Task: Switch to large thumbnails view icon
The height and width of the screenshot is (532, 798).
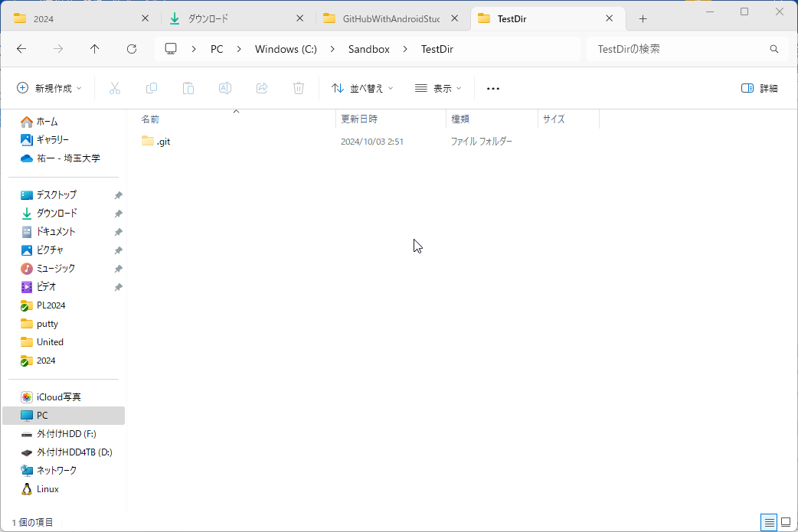Action: pyautogui.click(x=786, y=522)
